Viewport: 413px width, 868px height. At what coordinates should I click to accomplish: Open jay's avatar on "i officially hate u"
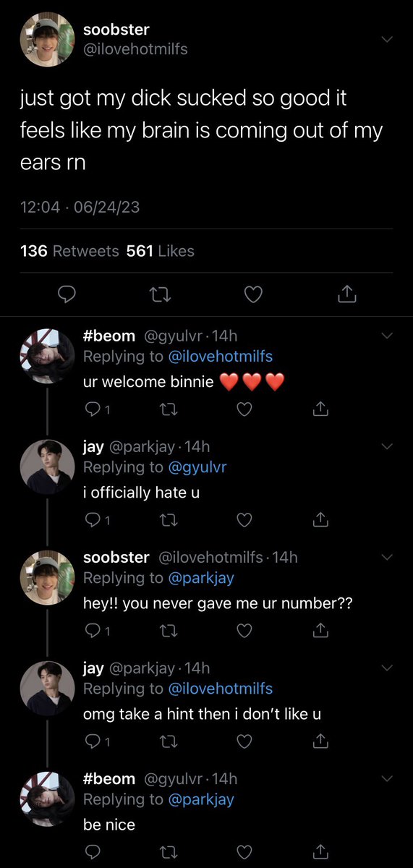pyautogui.click(x=47, y=467)
